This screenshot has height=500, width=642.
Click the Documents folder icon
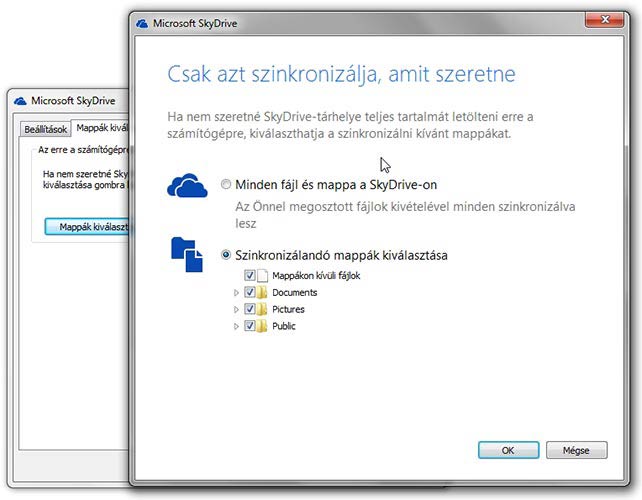tap(262, 293)
